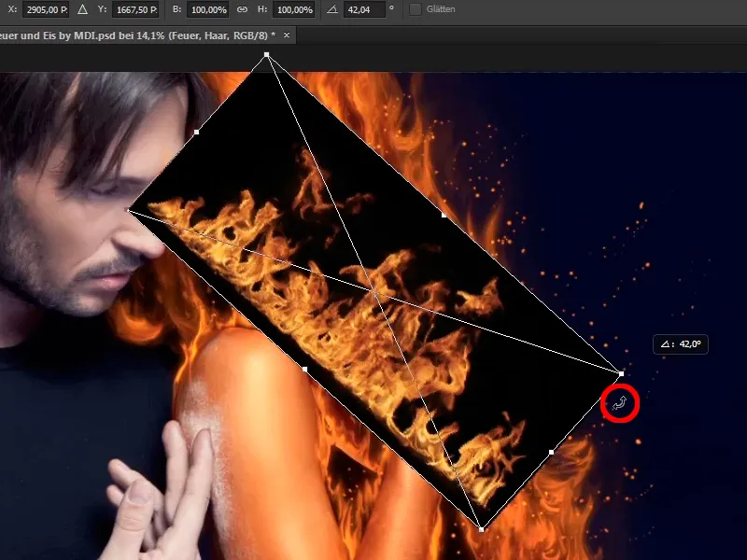Click the upper-right edge midpoint transform handle
The width and height of the screenshot is (747, 560).
444,215
